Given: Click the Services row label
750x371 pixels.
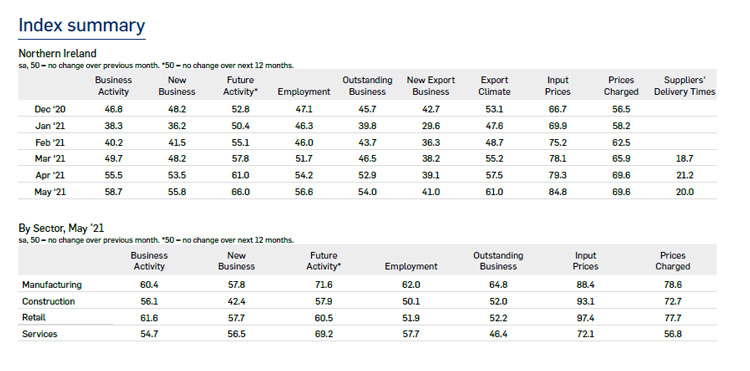Looking at the screenshot, I should click(39, 334).
